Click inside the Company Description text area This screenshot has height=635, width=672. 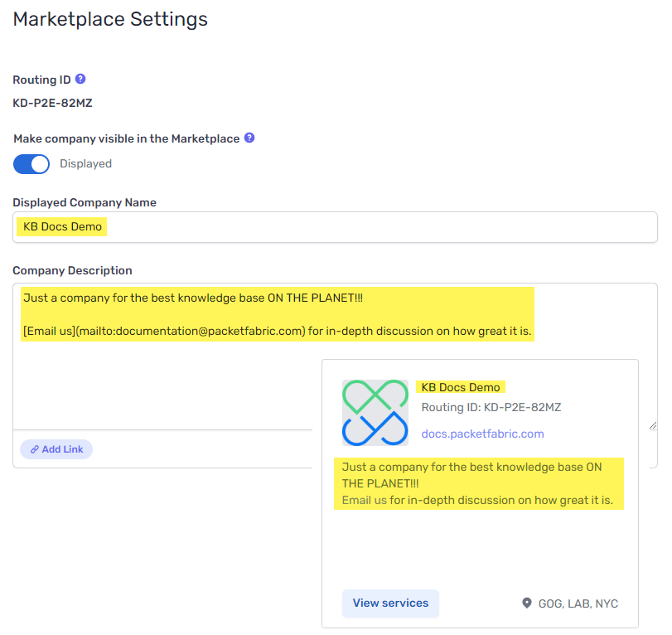tap(166, 381)
